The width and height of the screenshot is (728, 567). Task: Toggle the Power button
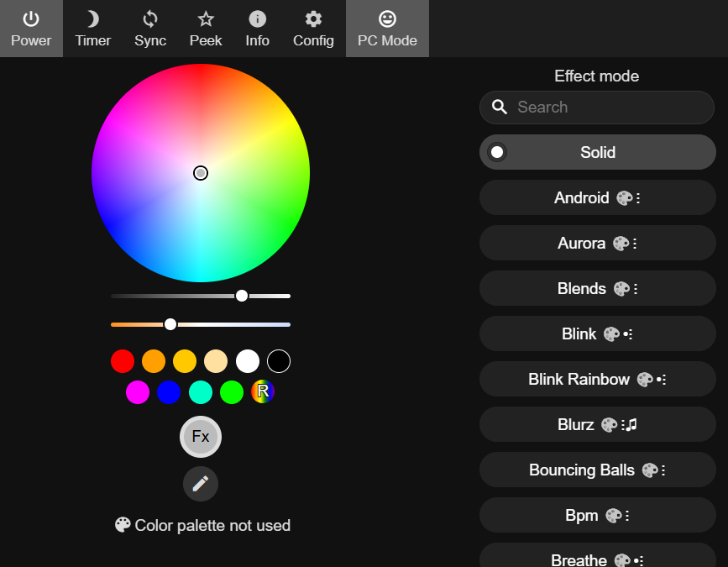[31, 29]
